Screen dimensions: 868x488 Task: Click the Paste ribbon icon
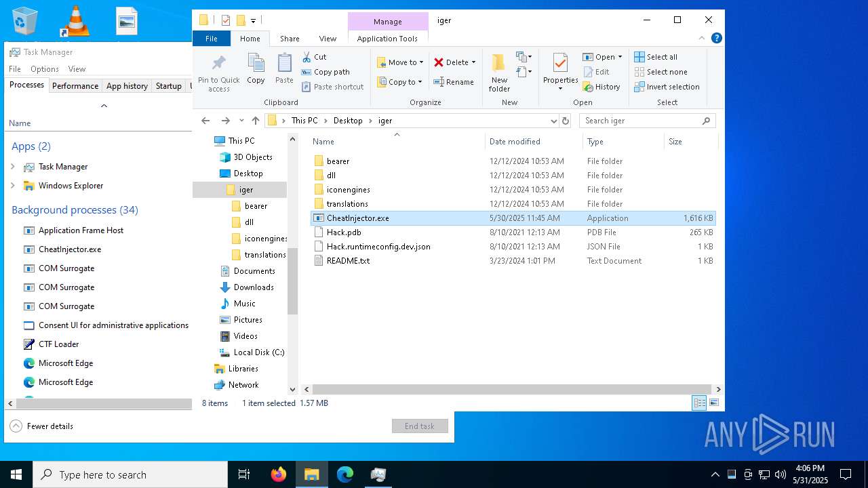tap(284, 69)
